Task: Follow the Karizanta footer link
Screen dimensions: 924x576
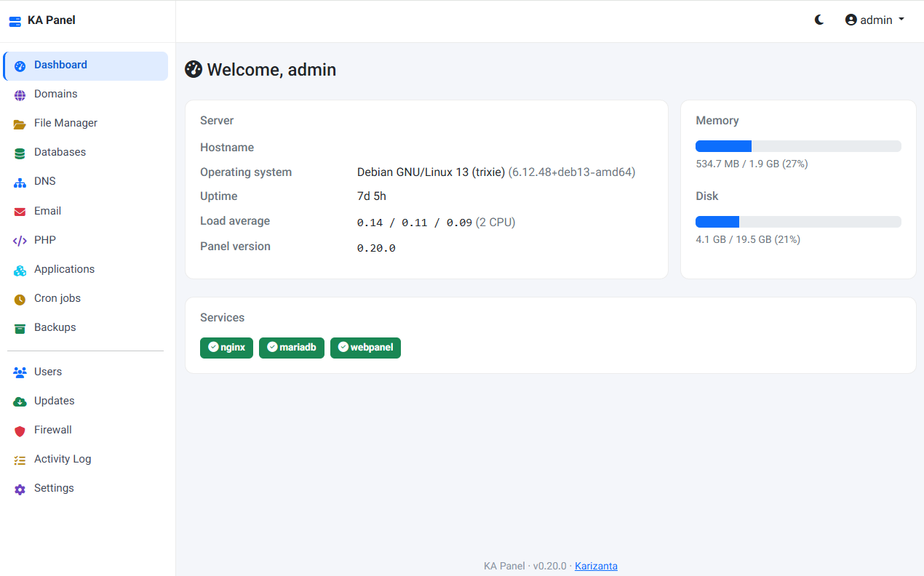Action: point(596,566)
